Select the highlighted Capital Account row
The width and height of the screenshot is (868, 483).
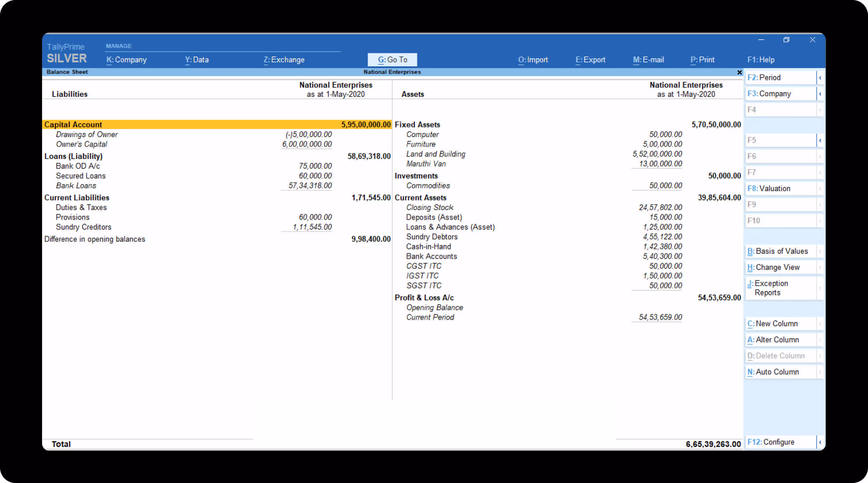pyautogui.click(x=154, y=124)
